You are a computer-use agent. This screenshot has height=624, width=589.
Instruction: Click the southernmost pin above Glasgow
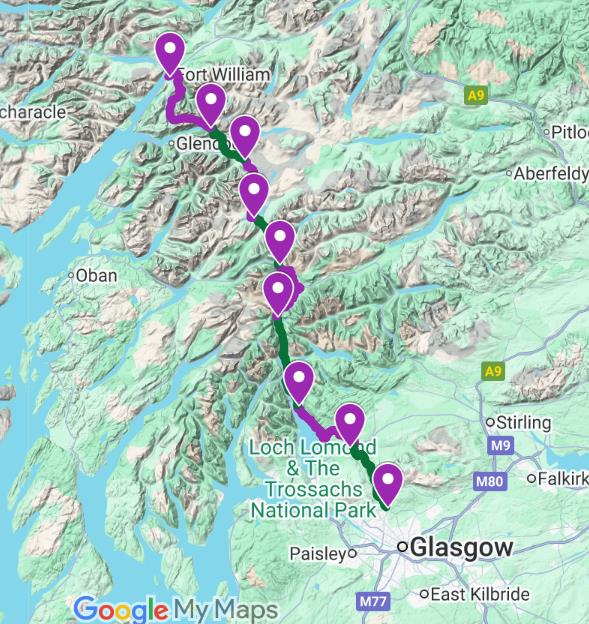(388, 486)
